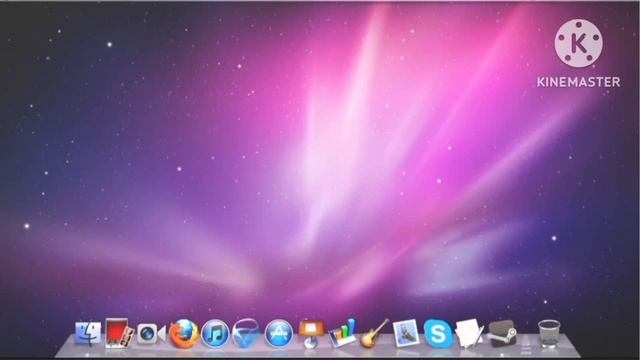Open the paper and pen document icon
This screenshot has height=360, width=640.
[x=469, y=333]
